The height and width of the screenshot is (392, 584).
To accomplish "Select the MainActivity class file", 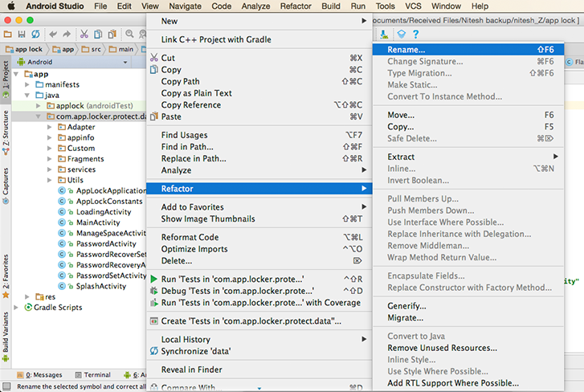I will [98, 223].
